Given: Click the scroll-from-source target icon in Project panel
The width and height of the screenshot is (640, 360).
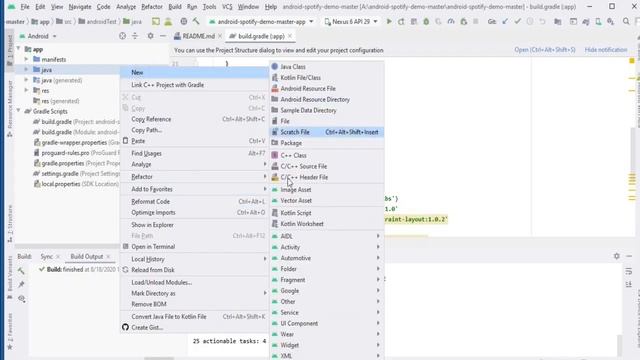Looking at the screenshot, I should click(122, 36).
